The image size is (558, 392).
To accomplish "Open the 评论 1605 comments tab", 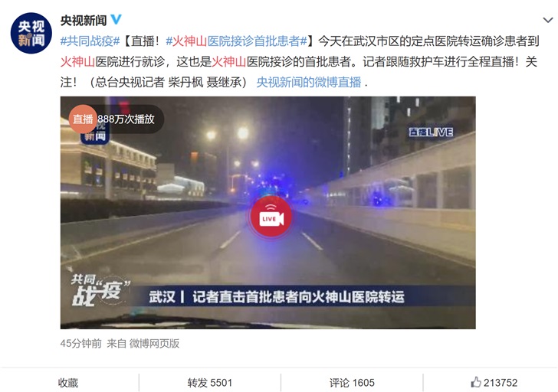I will coord(352,383).
